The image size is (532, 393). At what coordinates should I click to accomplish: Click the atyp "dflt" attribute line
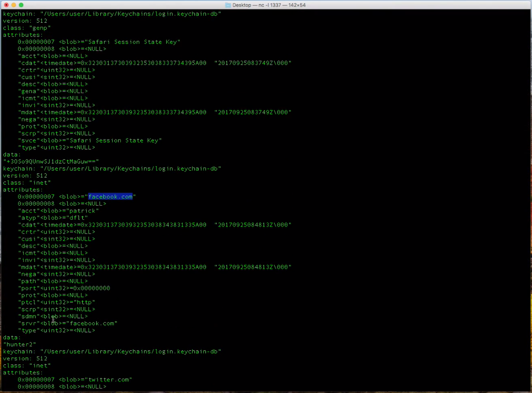coord(53,218)
